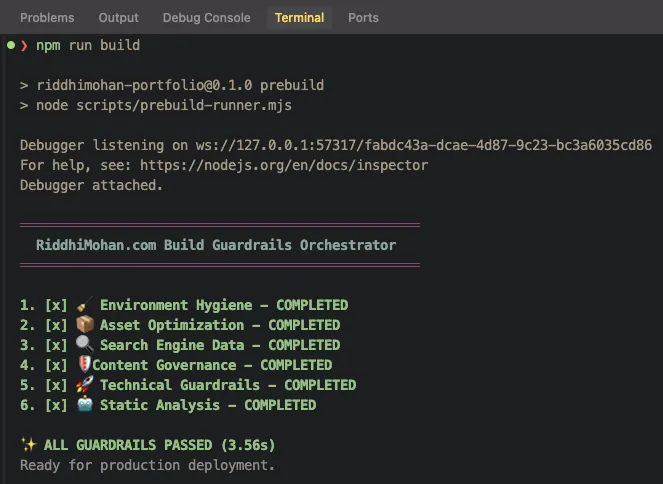Click the 'RiddhiMohan.com Build Guardrails Orchestrator' heading

pyautogui.click(x=216, y=245)
